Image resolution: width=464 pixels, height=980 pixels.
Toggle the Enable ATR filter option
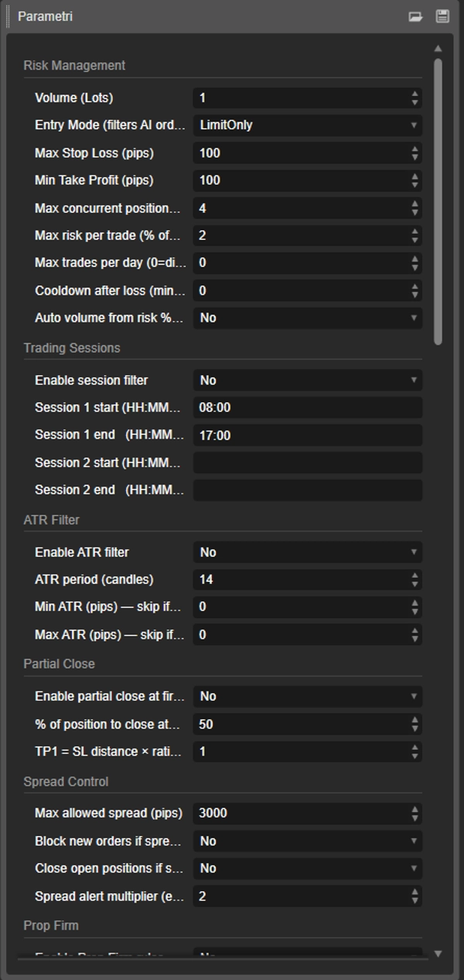tap(307, 552)
